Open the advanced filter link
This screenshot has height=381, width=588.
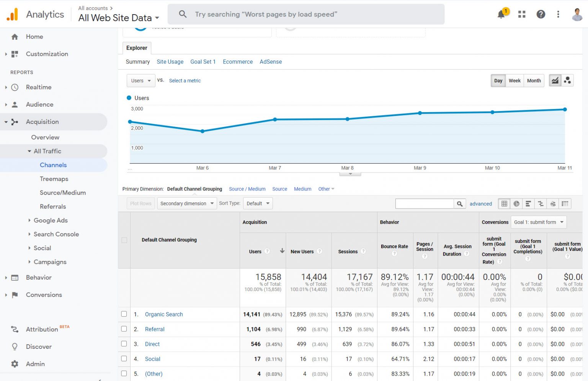point(481,204)
